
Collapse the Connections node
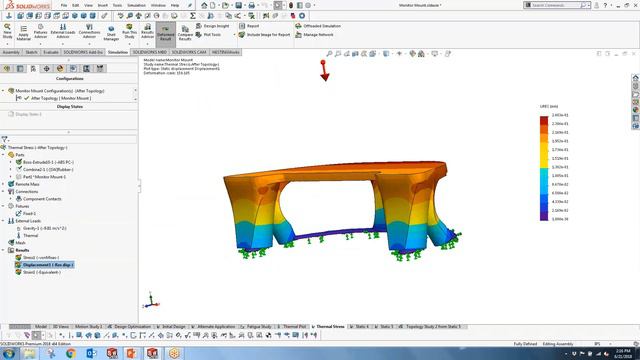coord(3,191)
